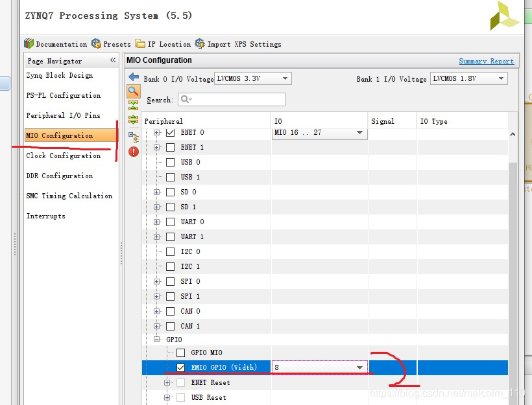Select MIO Configuration page
Viewport: 532px width, 405px height.
pos(71,135)
